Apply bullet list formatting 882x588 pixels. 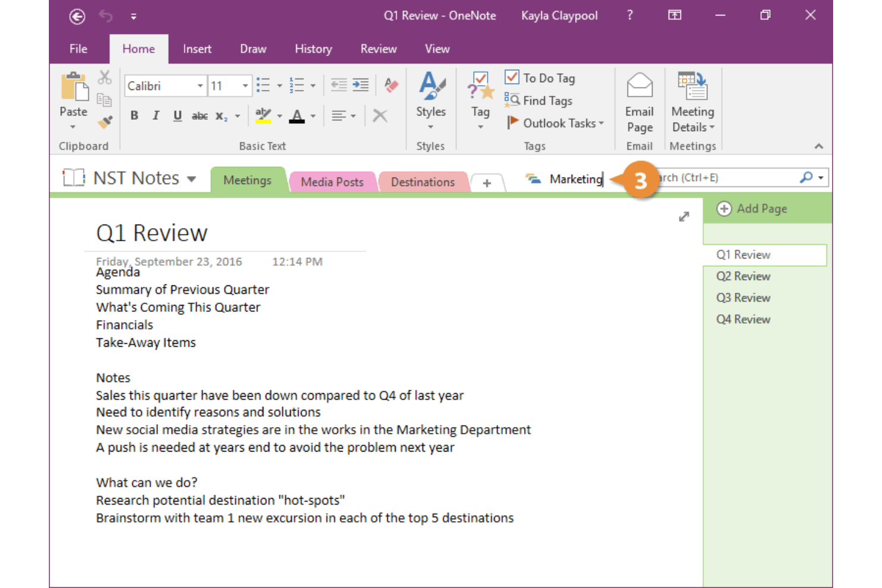263,85
